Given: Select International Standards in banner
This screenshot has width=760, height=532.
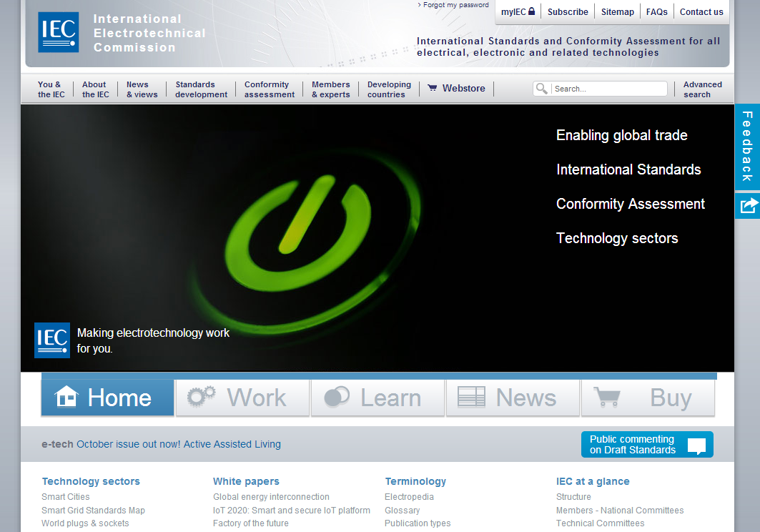Looking at the screenshot, I should pos(628,169).
